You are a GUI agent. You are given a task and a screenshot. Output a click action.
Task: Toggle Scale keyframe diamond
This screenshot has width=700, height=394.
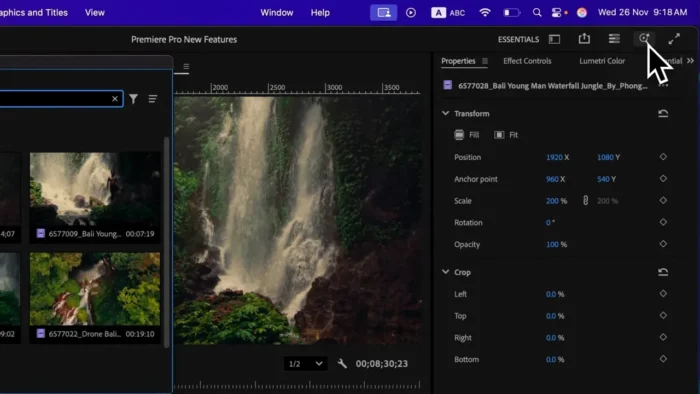pos(663,200)
